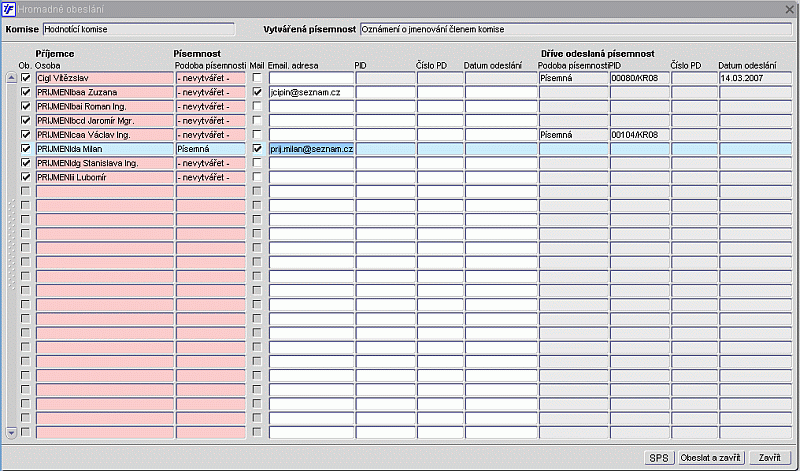Click earlier document form Písemná for PRIJMENIcaa Václav
The width and height of the screenshot is (800, 471).
pyautogui.click(x=573, y=135)
